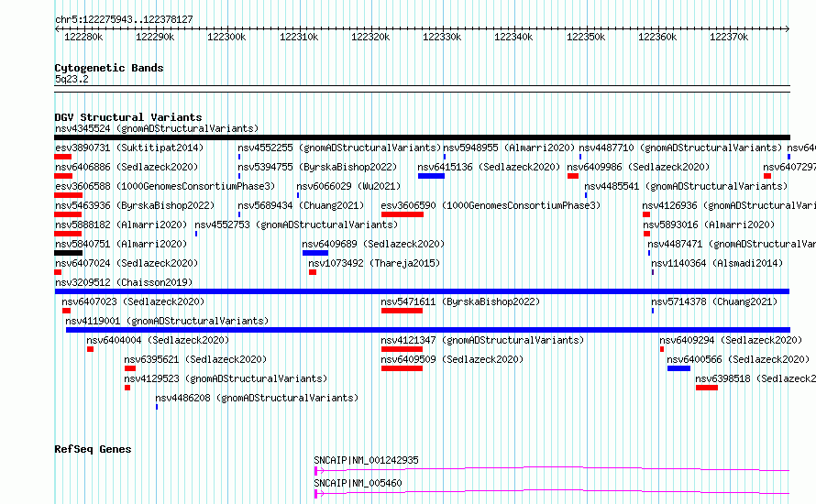Click the chr5:122275943..122378127 region label
Viewport: 816px width, 504px height.
tap(124, 20)
